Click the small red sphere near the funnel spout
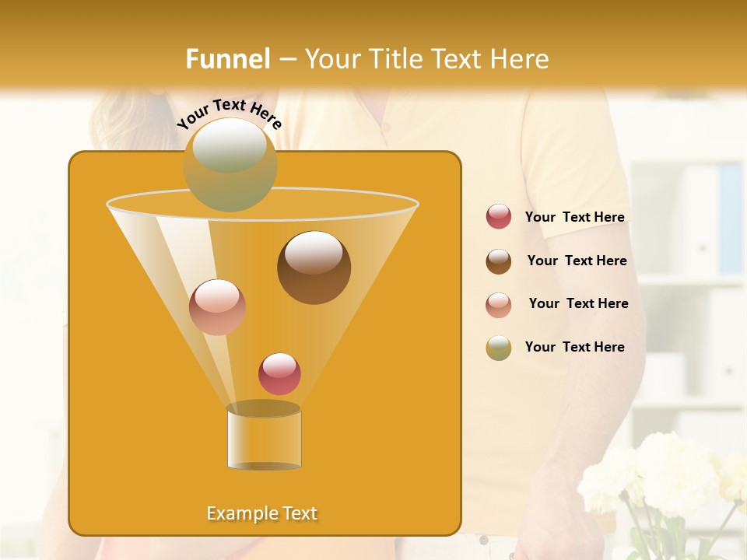747x560 pixels. click(x=278, y=374)
